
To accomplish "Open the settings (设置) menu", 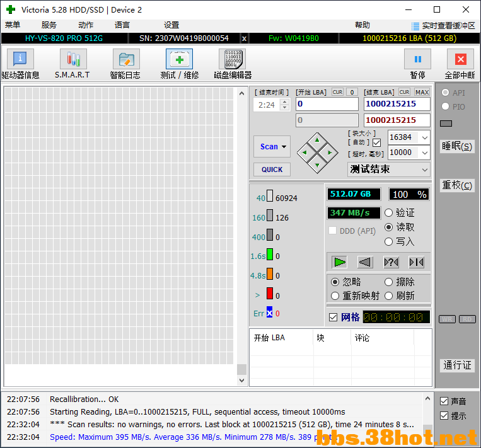I will pyautogui.click(x=171, y=25).
